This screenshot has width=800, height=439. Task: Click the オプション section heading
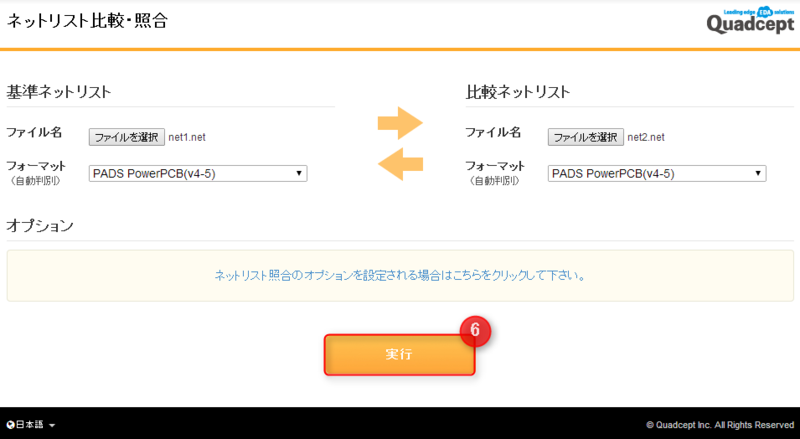(x=40, y=225)
